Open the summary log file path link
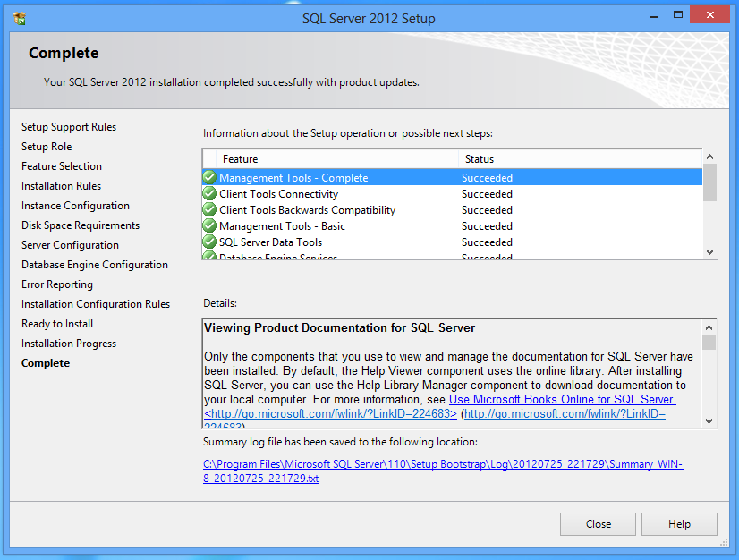The image size is (739, 560). [443, 471]
